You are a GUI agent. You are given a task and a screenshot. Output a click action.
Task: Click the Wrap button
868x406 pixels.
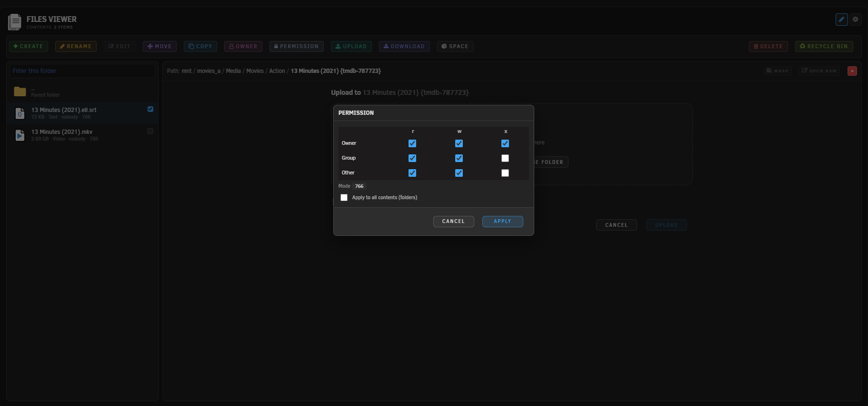click(x=778, y=71)
